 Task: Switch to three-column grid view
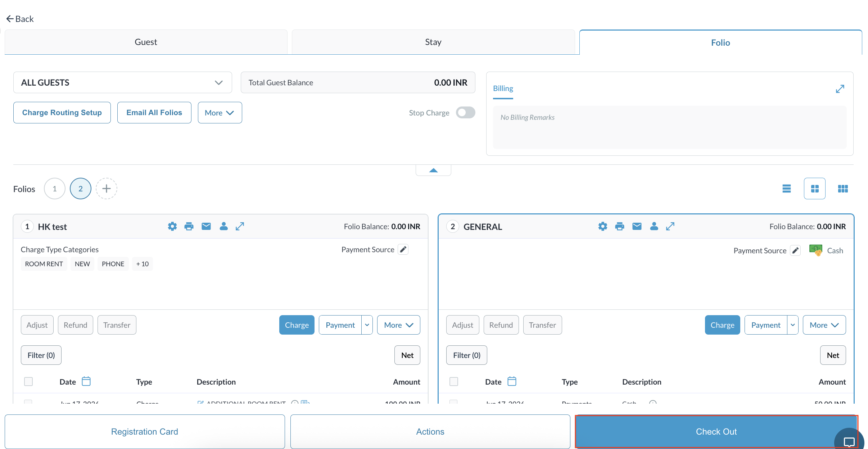click(x=843, y=189)
